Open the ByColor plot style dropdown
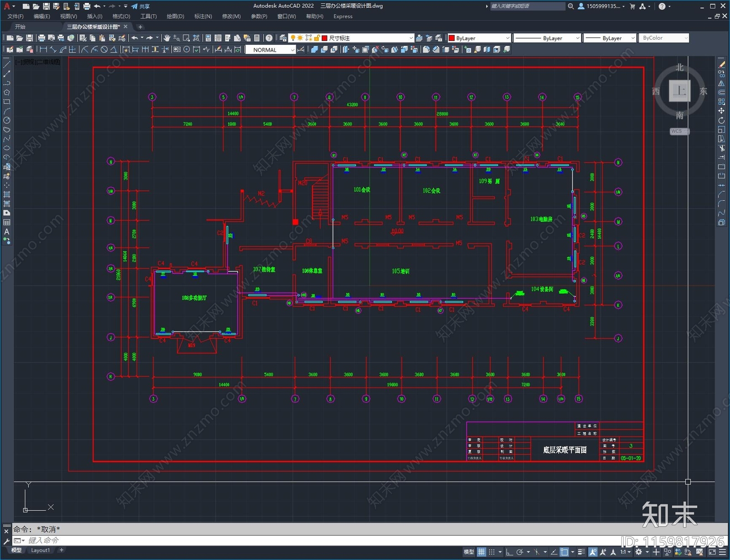Image resolution: width=730 pixels, height=560 pixels. 664,38
